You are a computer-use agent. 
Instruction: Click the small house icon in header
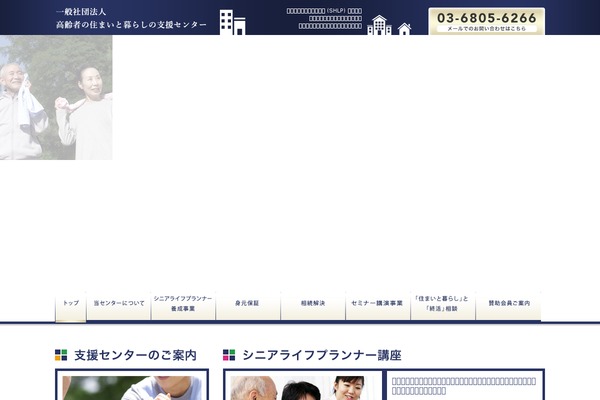[404, 29]
